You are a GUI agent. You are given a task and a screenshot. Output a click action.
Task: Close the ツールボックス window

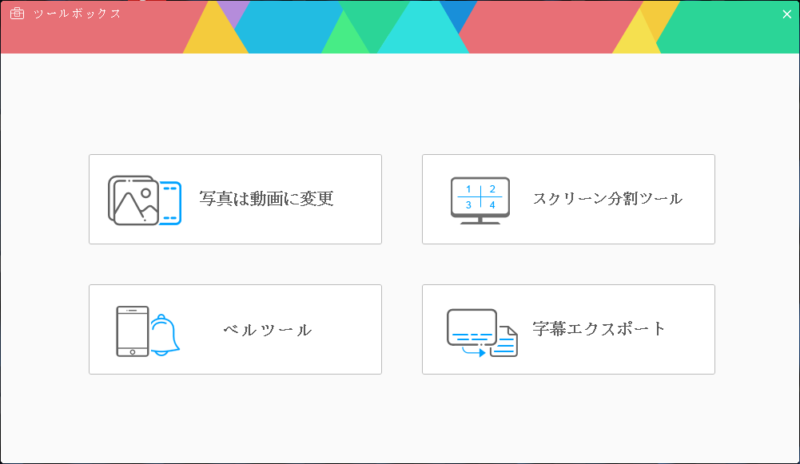click(787, 14)
